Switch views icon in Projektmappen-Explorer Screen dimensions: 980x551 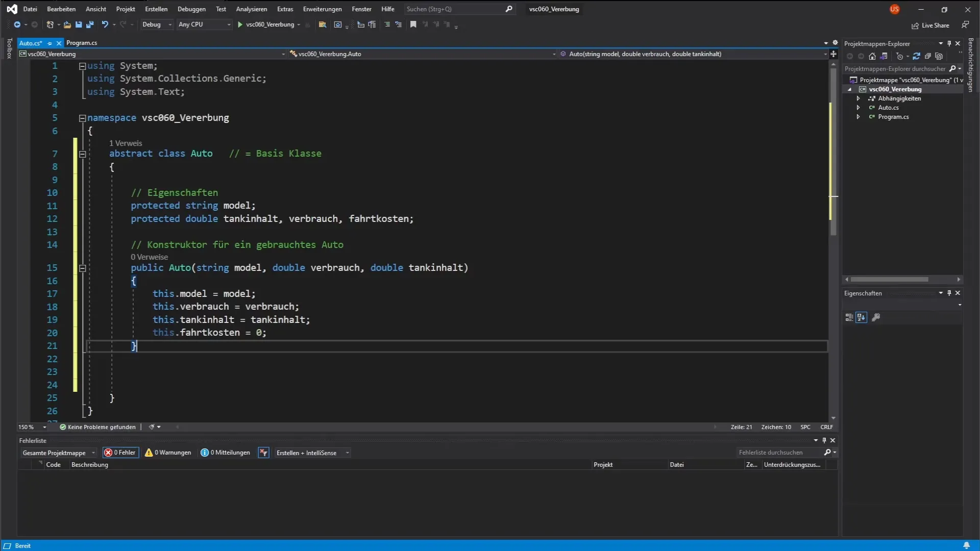click(884, 56)
